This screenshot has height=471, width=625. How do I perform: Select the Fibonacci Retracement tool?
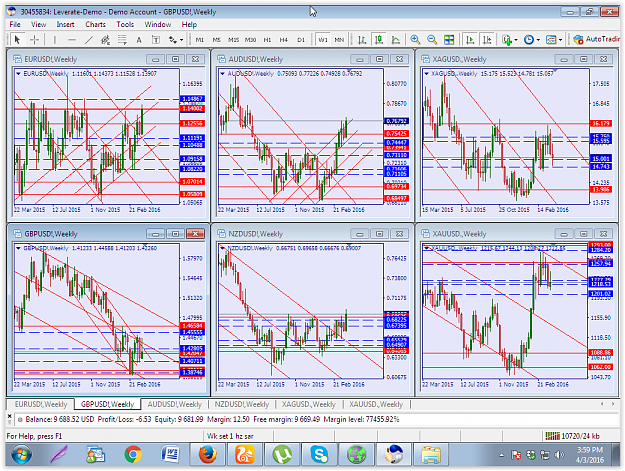pos(122,39)
